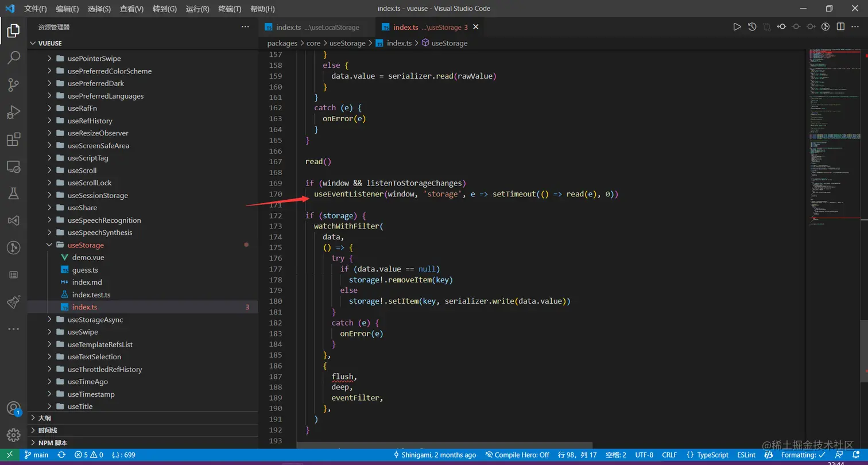
Task: Open the Manage gear icon
Action: coord(13,435)
